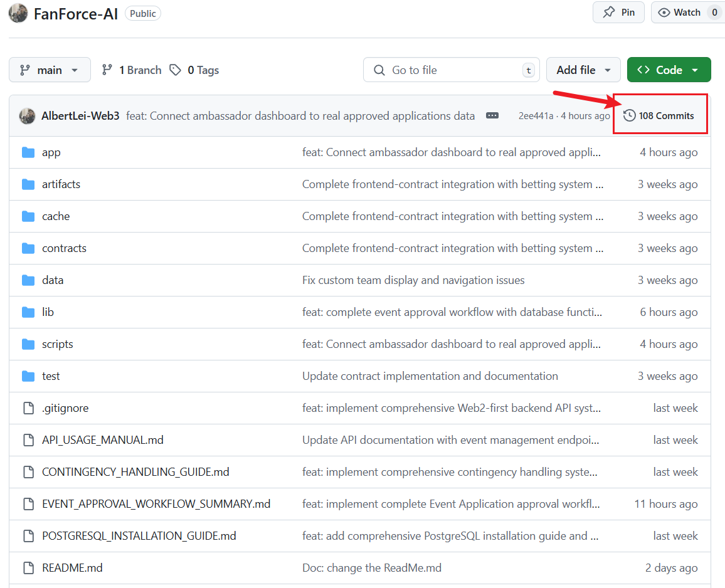Open the green Code dropdown
This screenshot has width=725, height=588.
click(669, 70)
